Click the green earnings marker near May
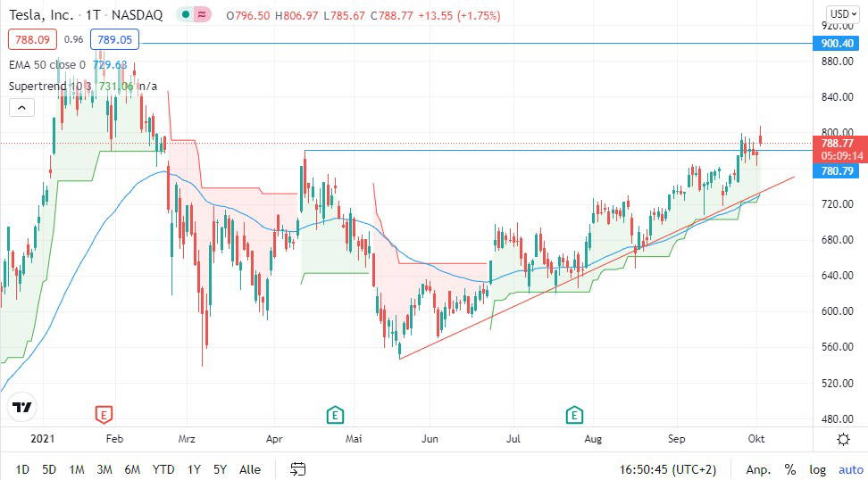This screenshot has height=480, width=868. (335, 414)
